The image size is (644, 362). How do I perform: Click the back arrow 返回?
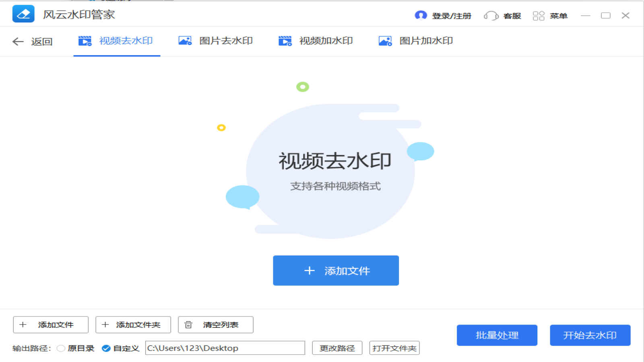tap(18, 41)
